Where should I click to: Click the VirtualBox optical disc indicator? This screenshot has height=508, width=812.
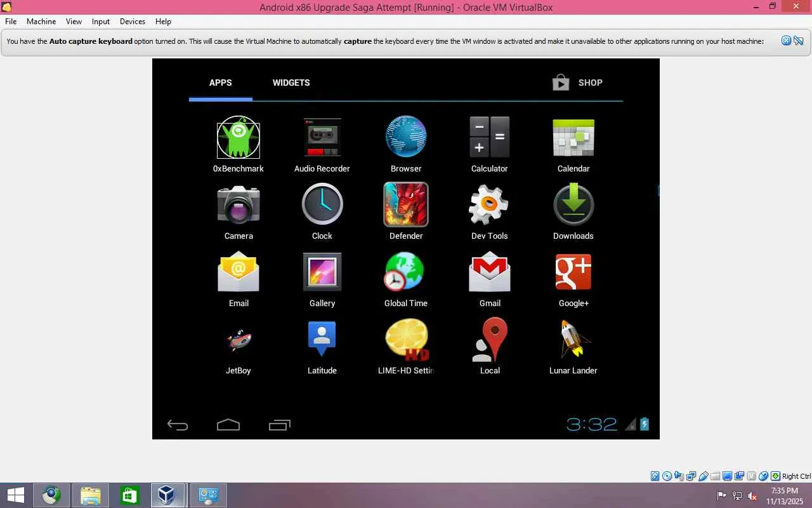point(667,476)
